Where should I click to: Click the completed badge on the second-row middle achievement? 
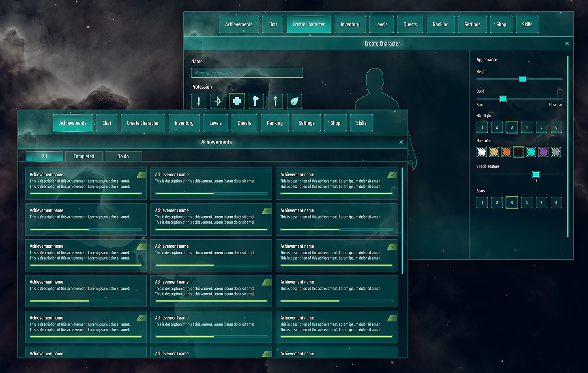[266, 211]
